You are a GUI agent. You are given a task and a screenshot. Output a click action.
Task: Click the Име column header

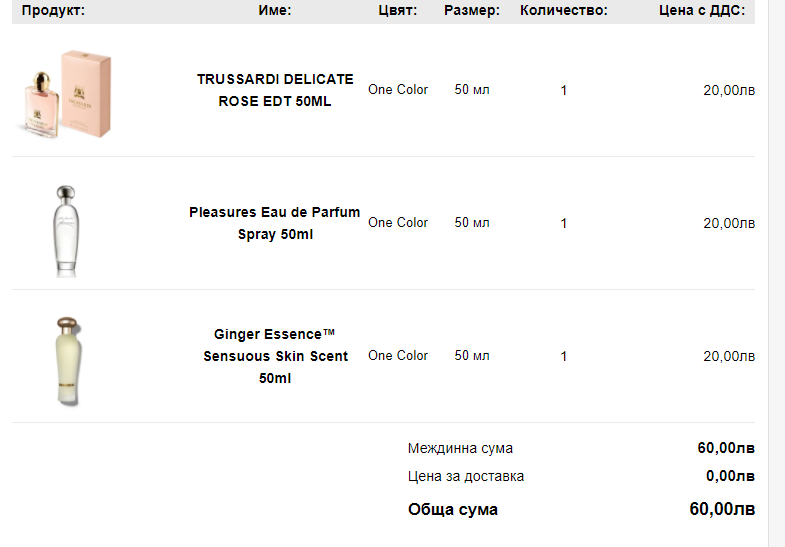coord(274,11)
